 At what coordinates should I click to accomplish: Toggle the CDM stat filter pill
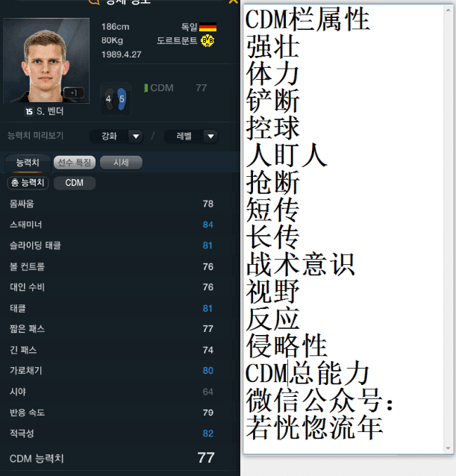(x=75, y=183)
